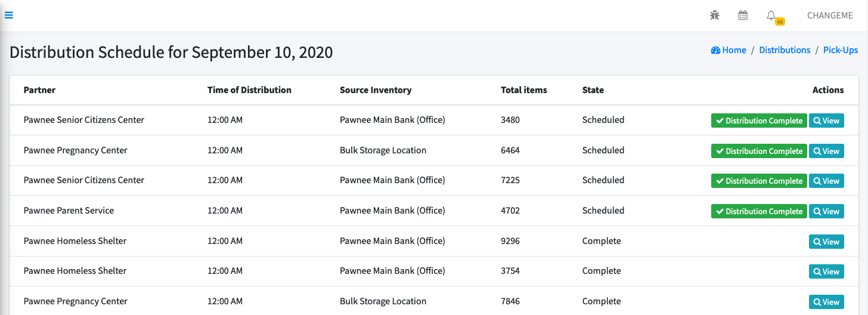Open the calendar icon in top bar
Screen dimensions: 868x315
pyautogui.click(x=743, y=16)
